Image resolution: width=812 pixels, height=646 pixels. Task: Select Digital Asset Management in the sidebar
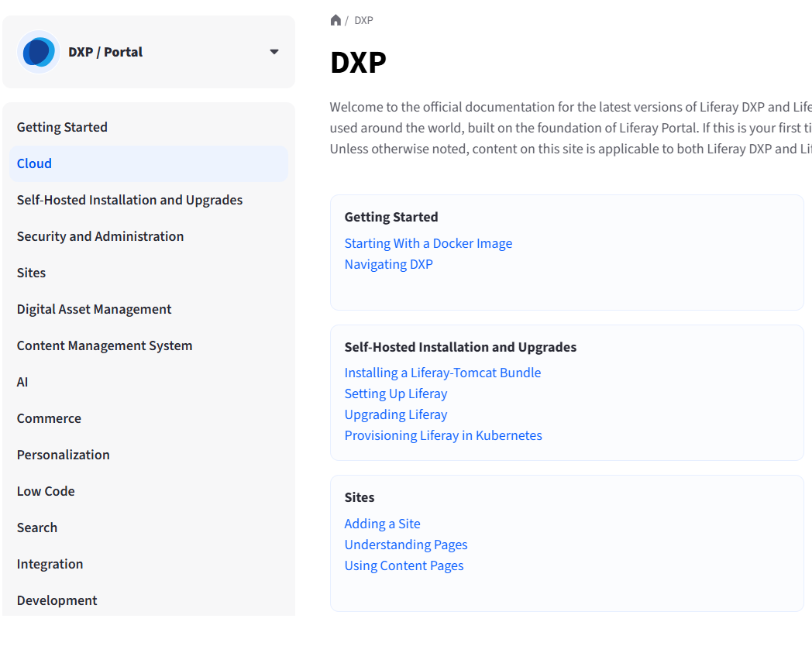coord(94,309)
